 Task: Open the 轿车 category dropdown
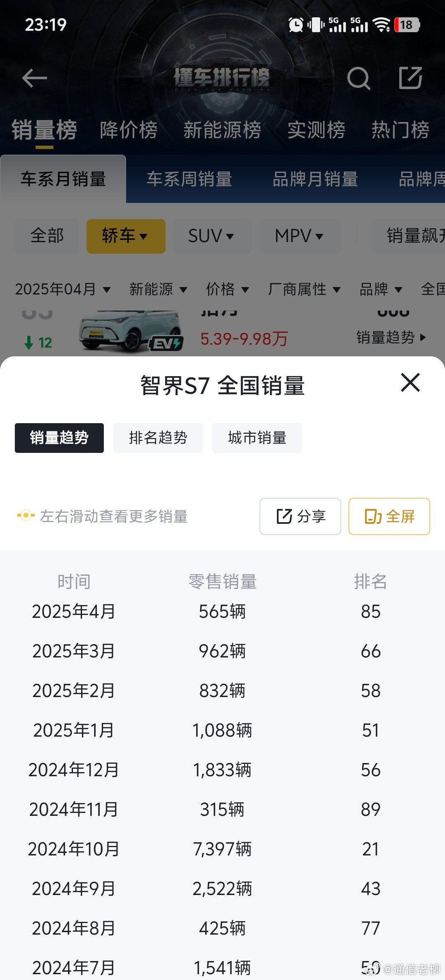coord(126,236)
